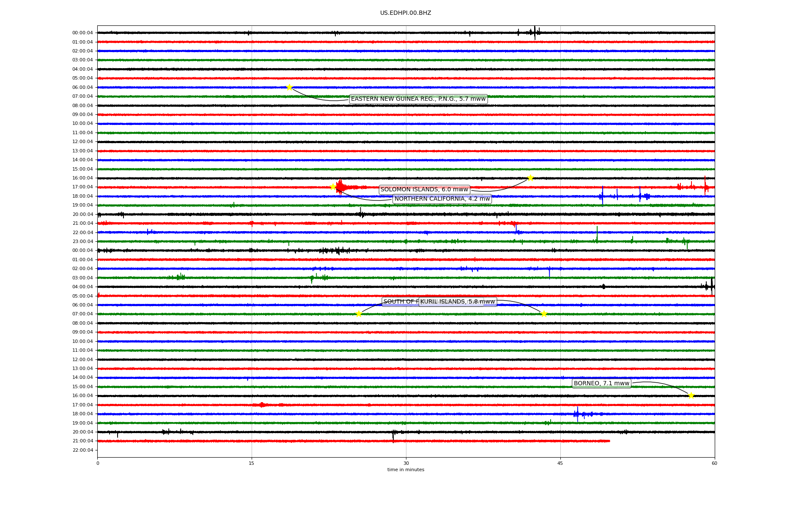Click the 60 minute x-axis tick label
The height and width of the screenshot is (508, 812).
click(714, 463)
